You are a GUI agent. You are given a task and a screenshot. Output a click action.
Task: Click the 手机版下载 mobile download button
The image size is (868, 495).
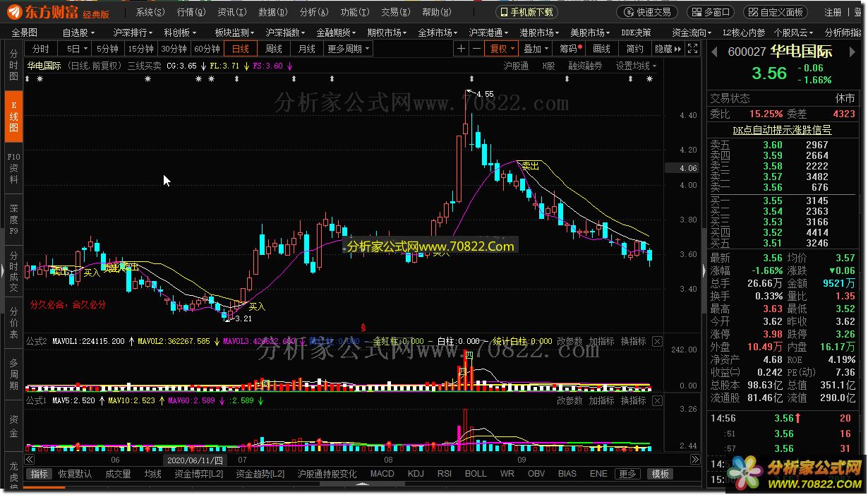[526, 12]
